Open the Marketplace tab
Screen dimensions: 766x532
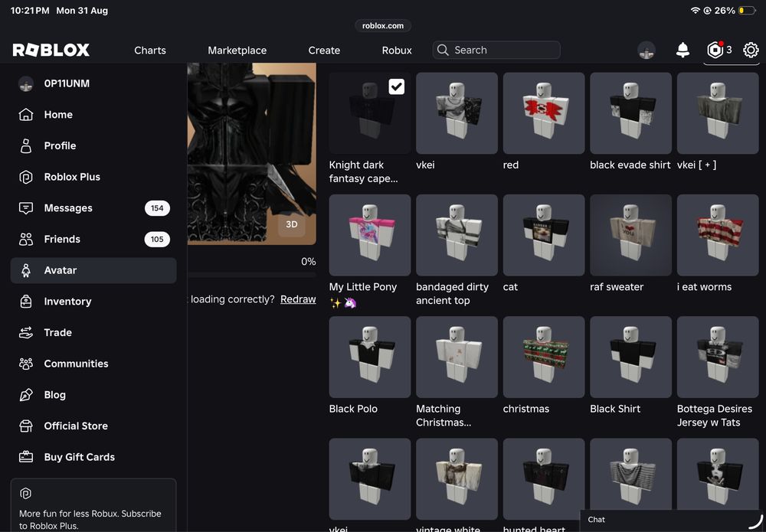click(237, 51)
